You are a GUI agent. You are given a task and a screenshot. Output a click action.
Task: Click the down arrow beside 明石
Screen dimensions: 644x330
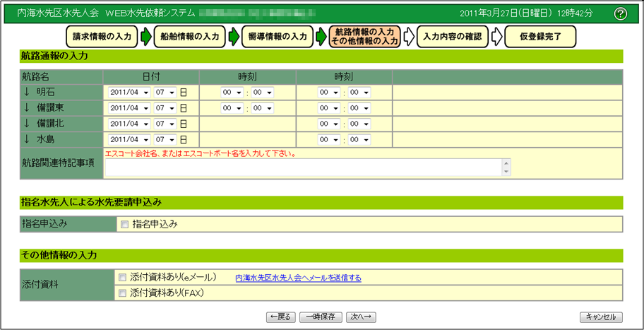pyautogui.click(x=28, y=92)
